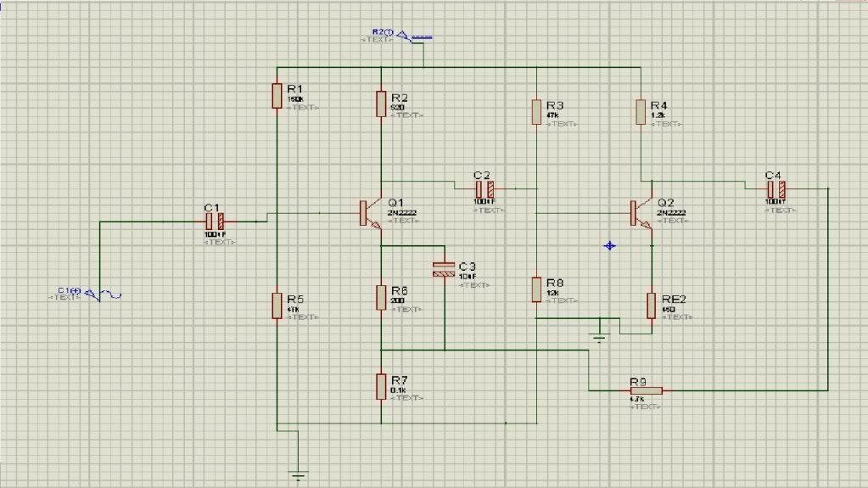Select horizontal resistor R9
Viewport: 868px width, 488px height.
[646, 390]
